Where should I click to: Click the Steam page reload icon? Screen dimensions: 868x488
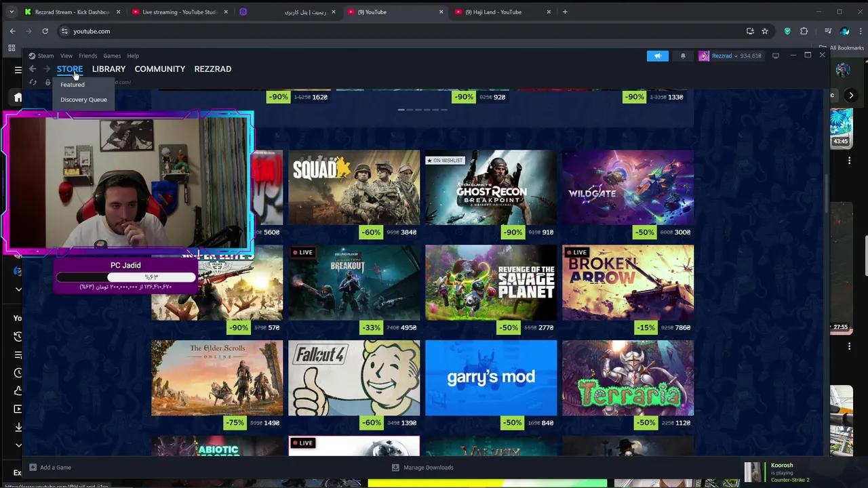(x=33, y=82)
